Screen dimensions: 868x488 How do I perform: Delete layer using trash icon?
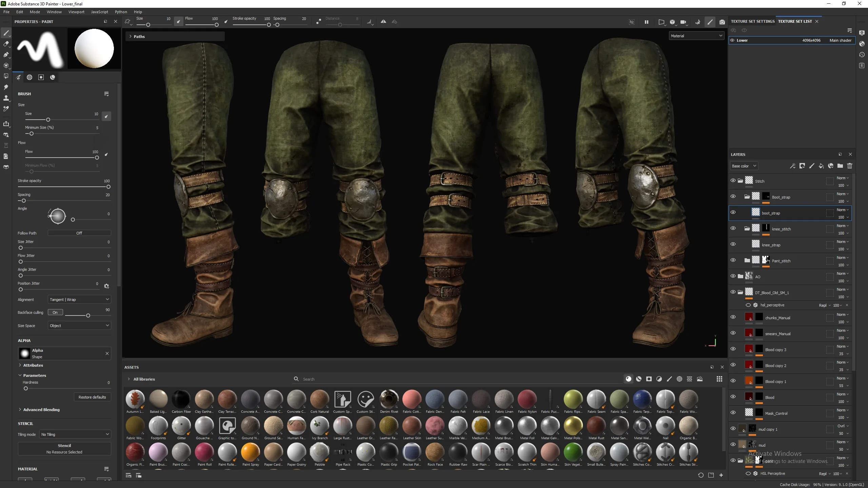point(850,166)
